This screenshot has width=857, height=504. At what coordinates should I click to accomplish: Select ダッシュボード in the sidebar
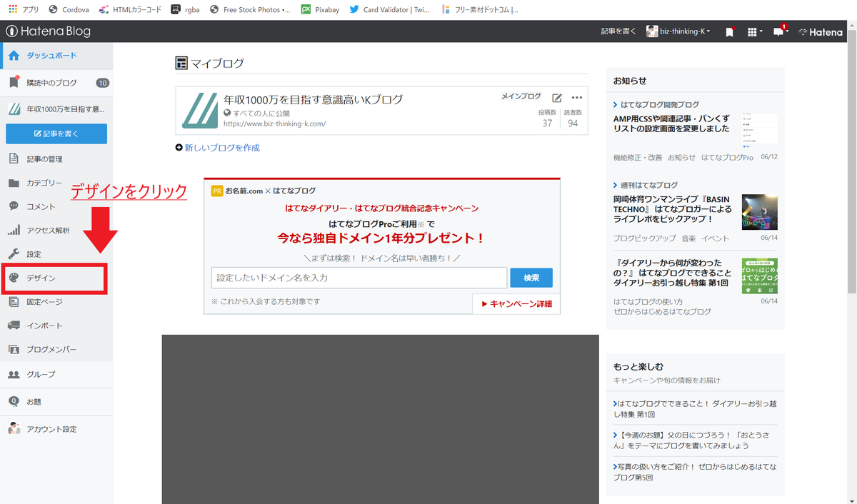pyautogui.click(x=56, y=56)
